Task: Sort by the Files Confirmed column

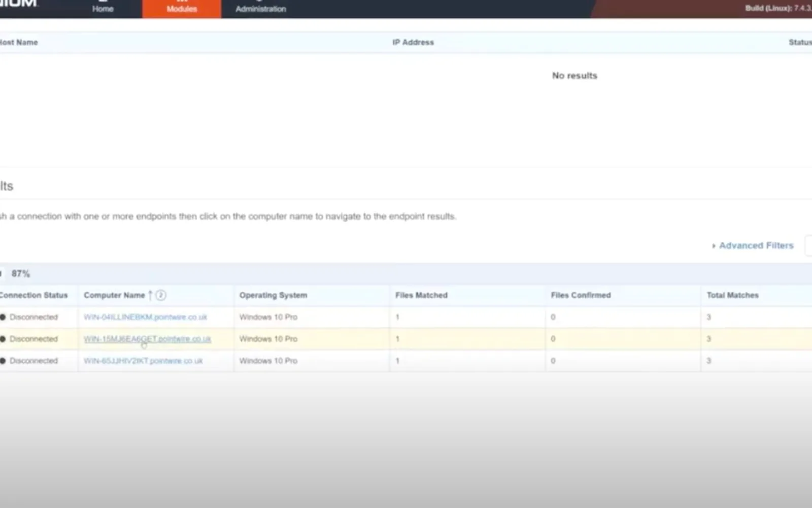Action: pos(581,295)
